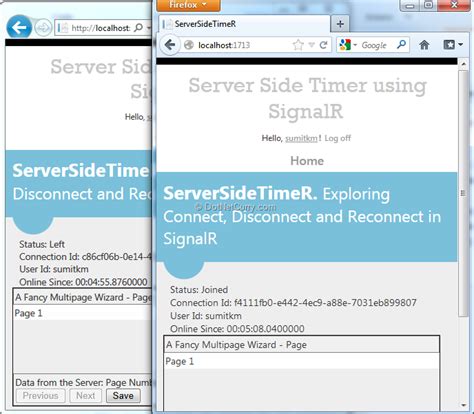
Task: Click the 'Server Side Timer using SignalR' heading
Action: pos(307,98)
